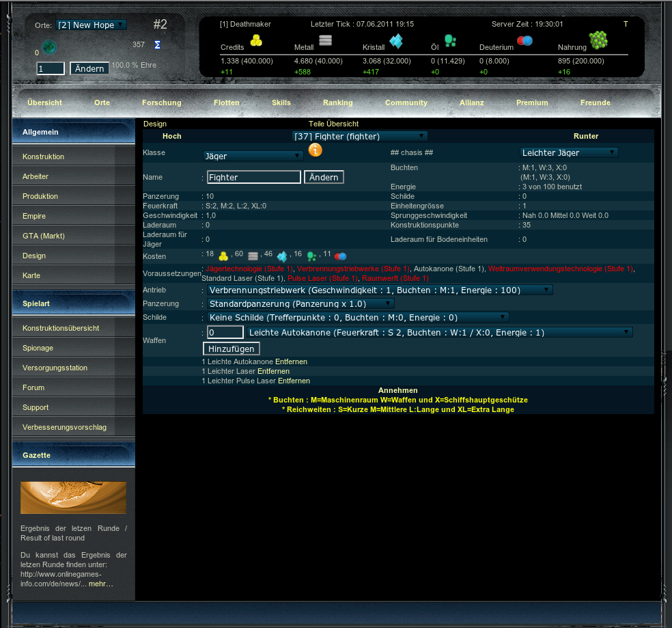
Task: Click the yellow Credits resource icon
Action: point(256,40)
